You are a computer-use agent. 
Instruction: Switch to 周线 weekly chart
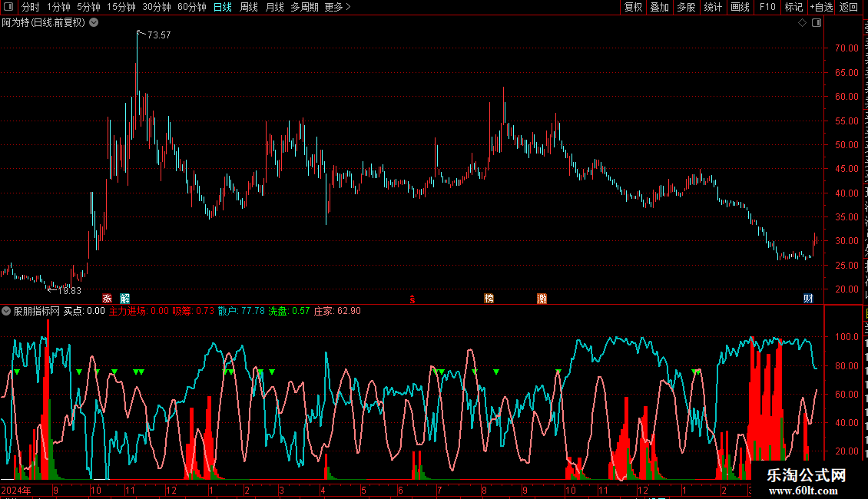coord(249,7)
